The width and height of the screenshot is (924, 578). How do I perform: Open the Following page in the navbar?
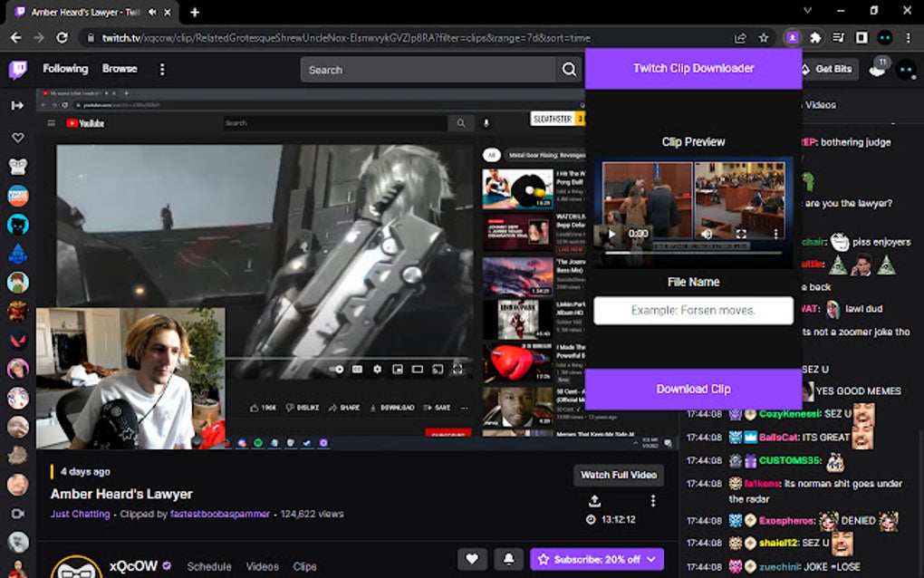click(64, 68)
